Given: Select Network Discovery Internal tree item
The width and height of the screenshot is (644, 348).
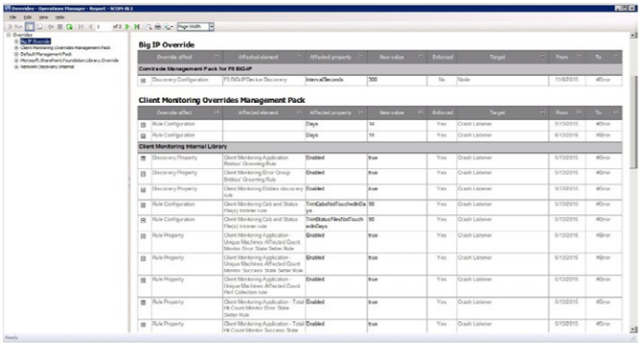Looking at the screenshot, I should click(47, 67).
